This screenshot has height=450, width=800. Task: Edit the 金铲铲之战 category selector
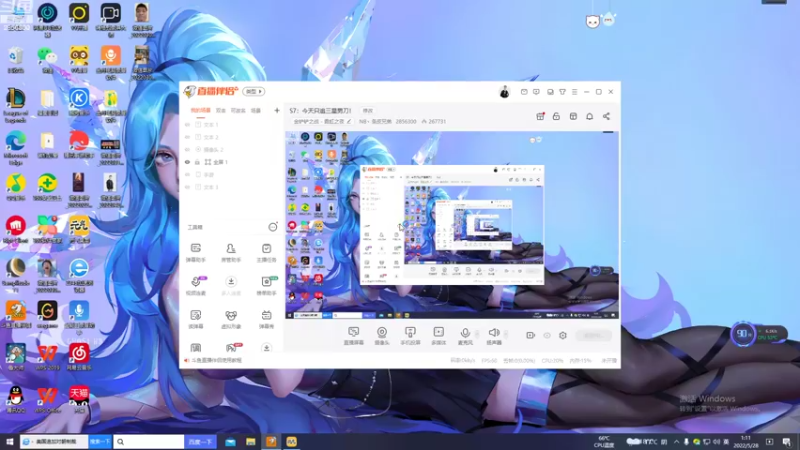click(x=322, y=121)
